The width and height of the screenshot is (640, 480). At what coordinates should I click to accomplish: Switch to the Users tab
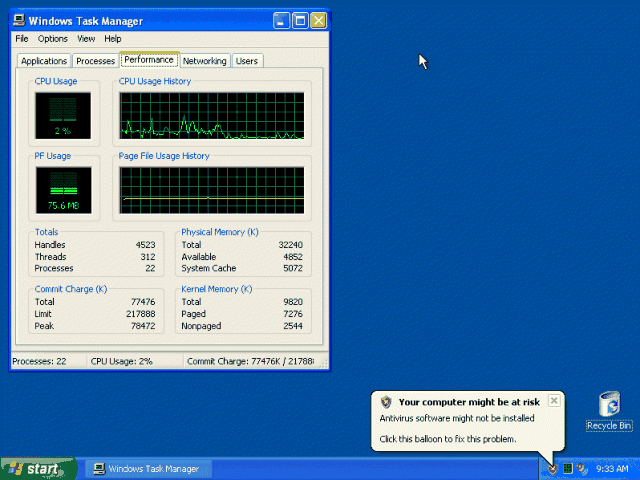point(247,61)
